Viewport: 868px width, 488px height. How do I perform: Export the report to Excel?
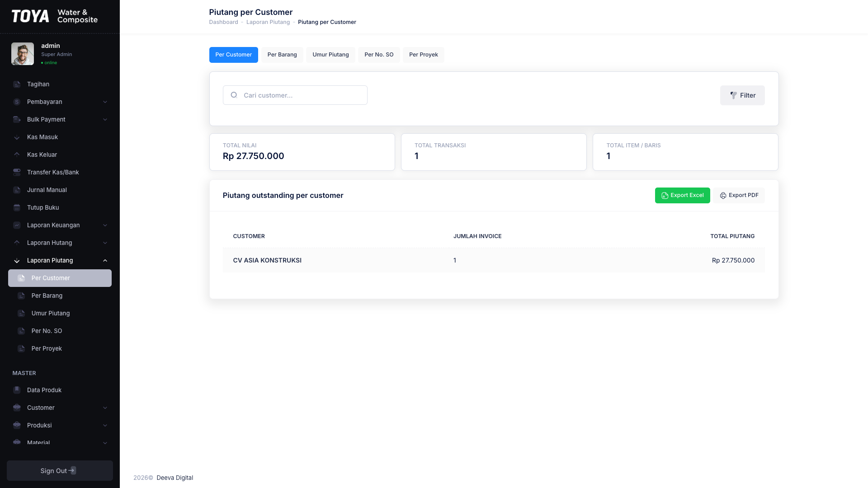682,195
